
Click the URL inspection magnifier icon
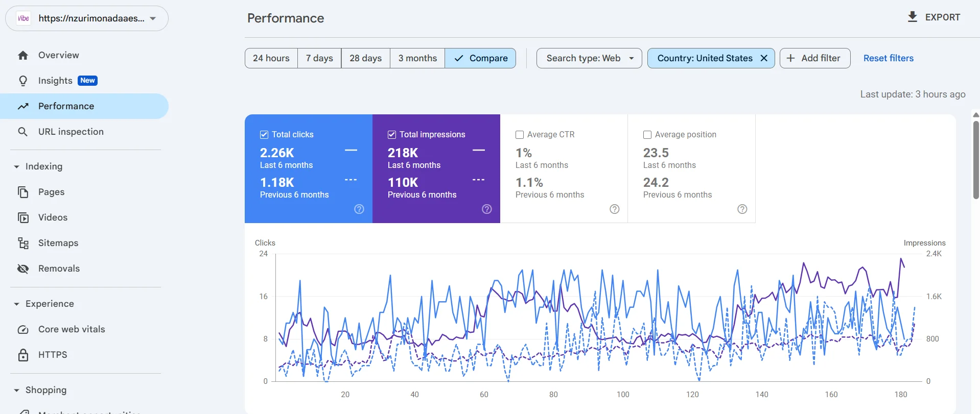(23, 132)
